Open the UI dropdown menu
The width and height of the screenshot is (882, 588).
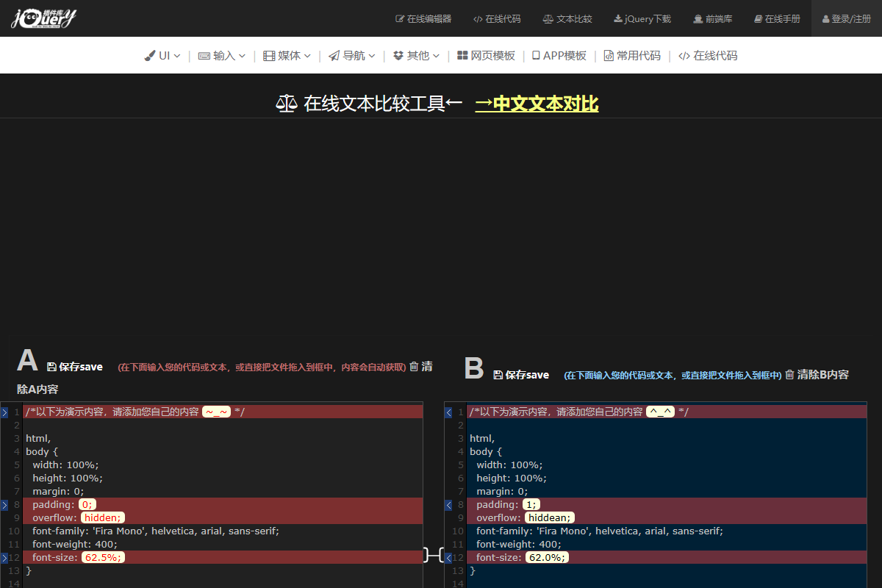tap(162, 54)
